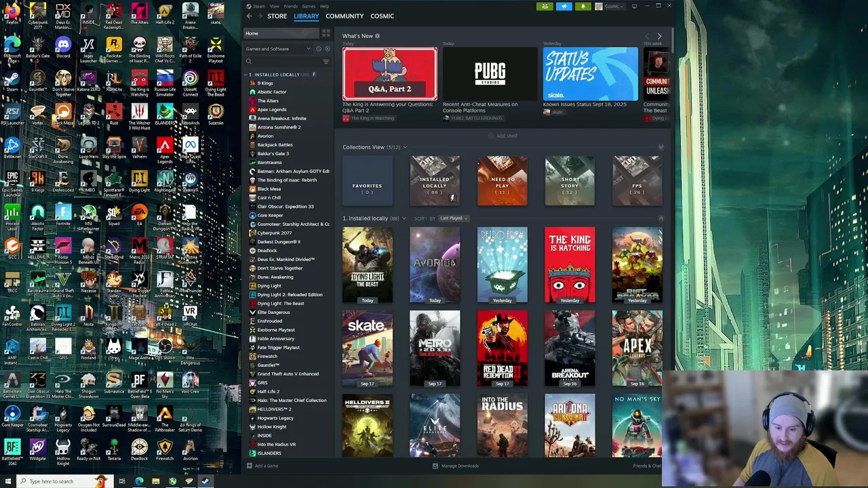Image resolution: width=868 pixels, height=488 pixels.
Task: Open the Sort By Last Played dropdown
Action: click(453, 218)
